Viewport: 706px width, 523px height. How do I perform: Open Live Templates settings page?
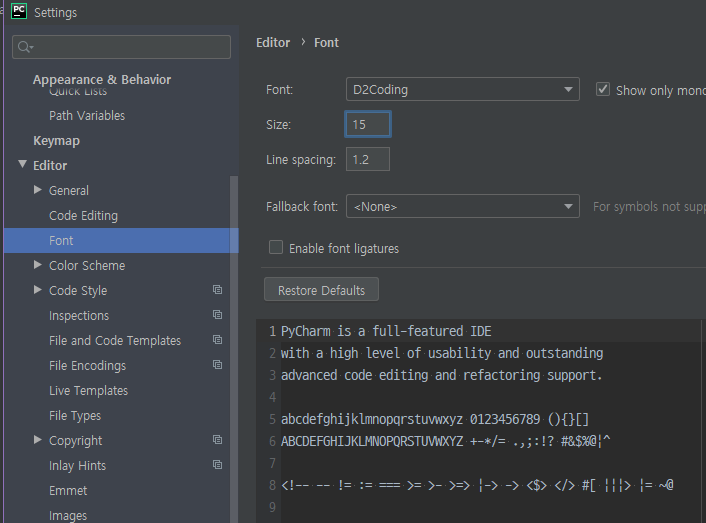[x=88, y=391]
